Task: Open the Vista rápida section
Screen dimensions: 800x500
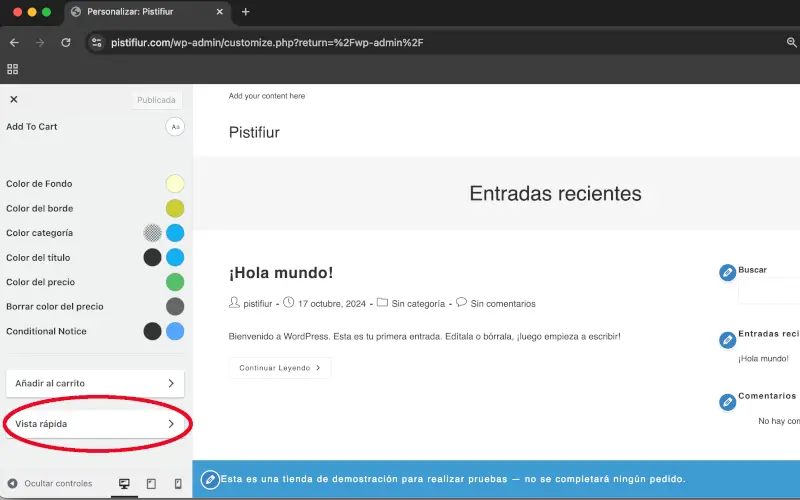Action: tap(95, 424)
